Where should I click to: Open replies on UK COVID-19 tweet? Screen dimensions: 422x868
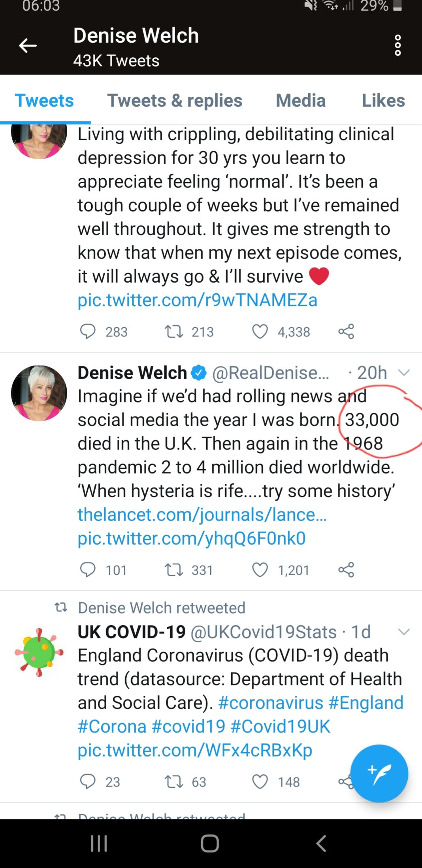pos(88,781)
